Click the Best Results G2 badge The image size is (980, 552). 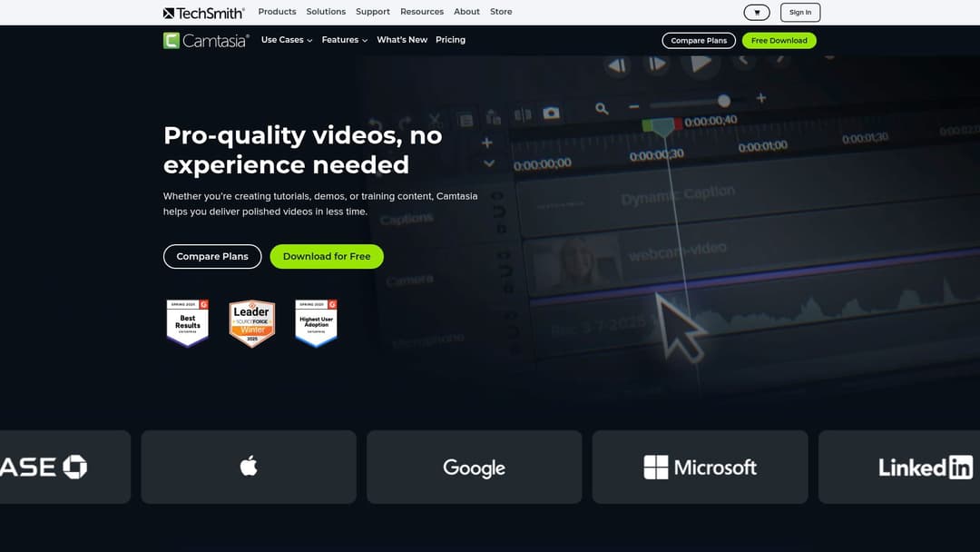coord(188,322)
